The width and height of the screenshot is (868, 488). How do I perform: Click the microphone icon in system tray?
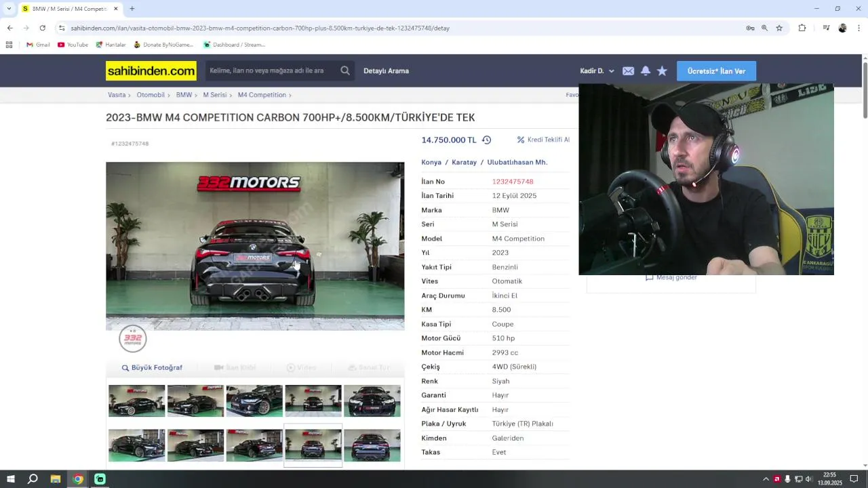[787, 479]
